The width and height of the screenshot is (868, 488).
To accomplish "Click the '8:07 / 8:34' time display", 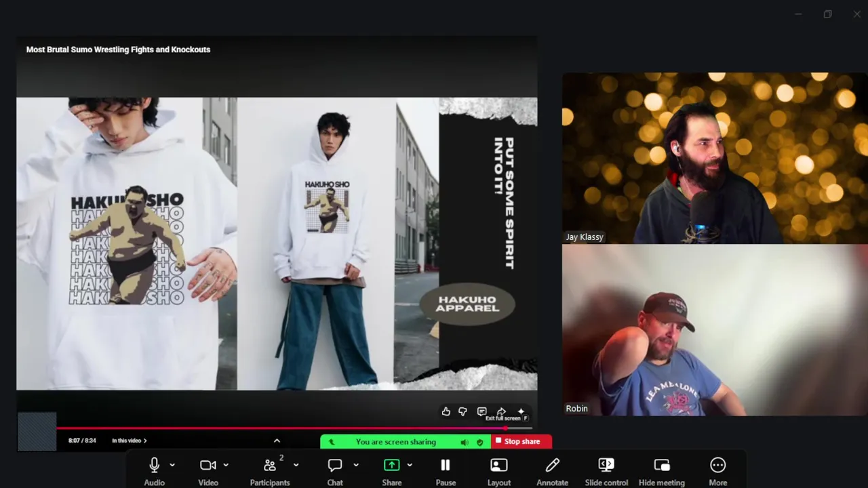I will (x=82, y=441).
